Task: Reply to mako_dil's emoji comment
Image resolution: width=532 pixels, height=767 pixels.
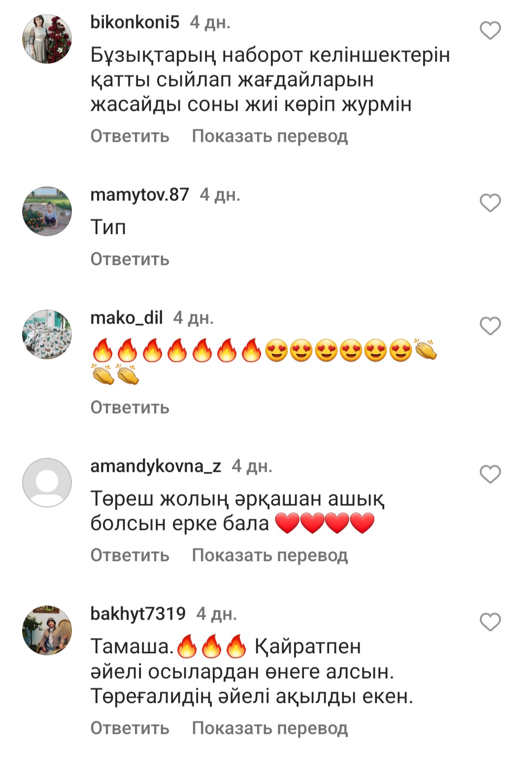Action: pos(130,407)
